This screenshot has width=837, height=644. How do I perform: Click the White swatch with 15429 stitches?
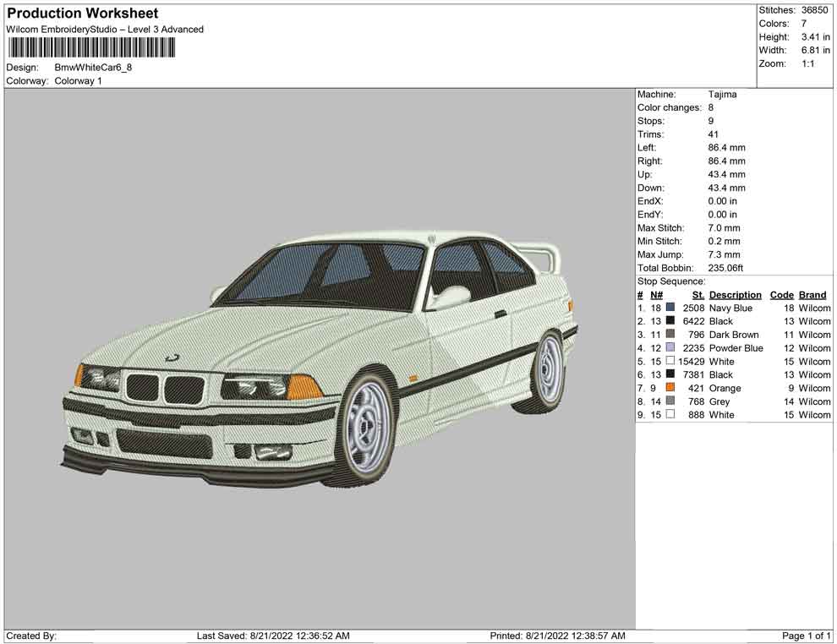click(670, 362)
